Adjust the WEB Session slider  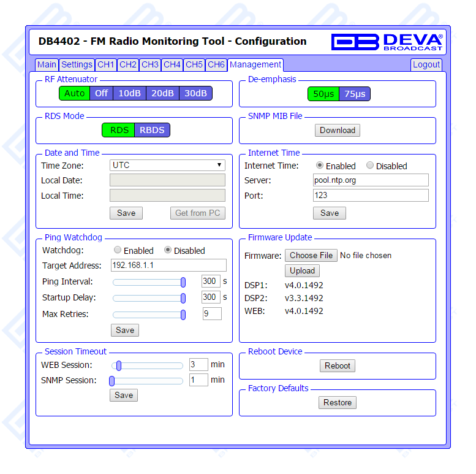[119, 365]
